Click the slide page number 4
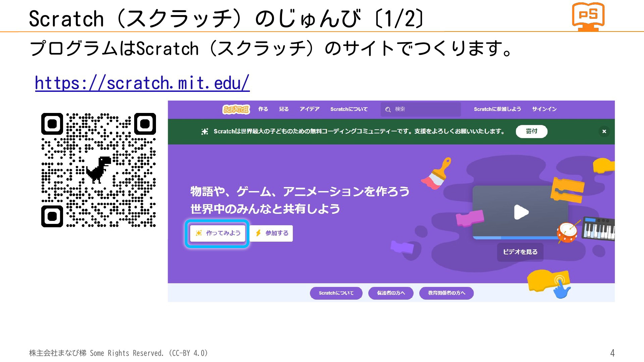Image resolution: width=644 pixels, height=362 pixels. 612,353
